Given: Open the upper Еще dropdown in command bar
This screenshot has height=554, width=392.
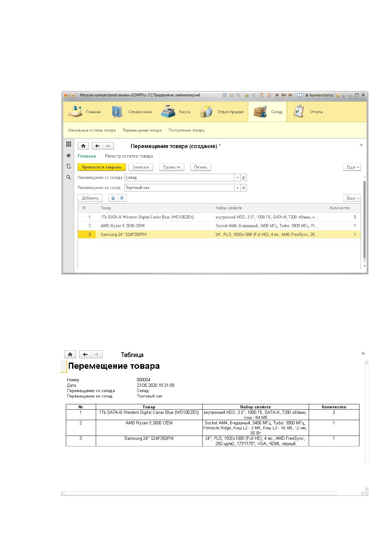Looking at the screenshot, I should click(352, 167).
